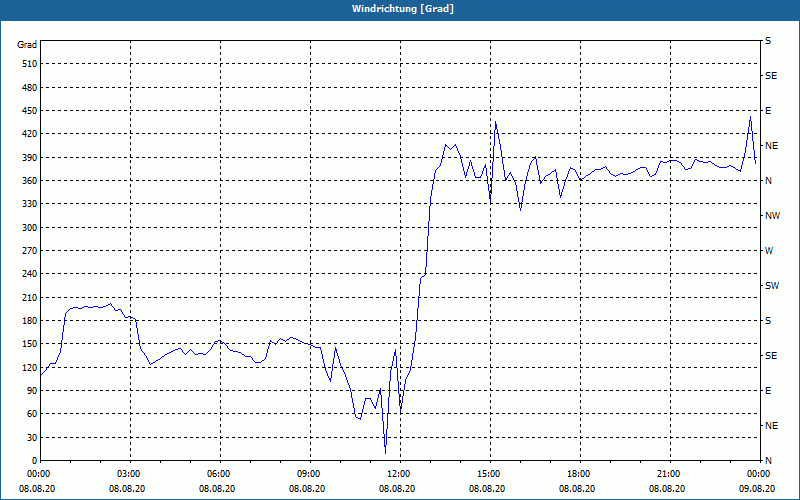Click the 210 y-axis label
800x500 pixels.
[x=29, y=297]
